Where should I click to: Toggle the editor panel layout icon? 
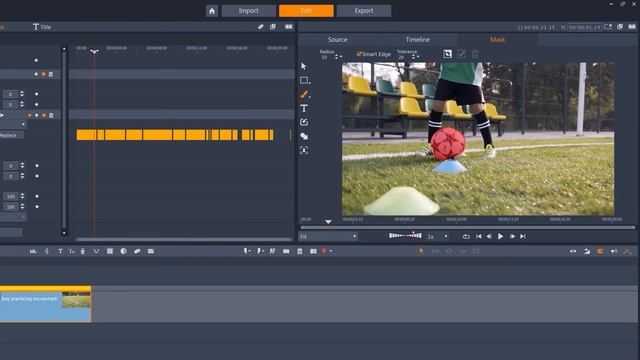(289, 27)
